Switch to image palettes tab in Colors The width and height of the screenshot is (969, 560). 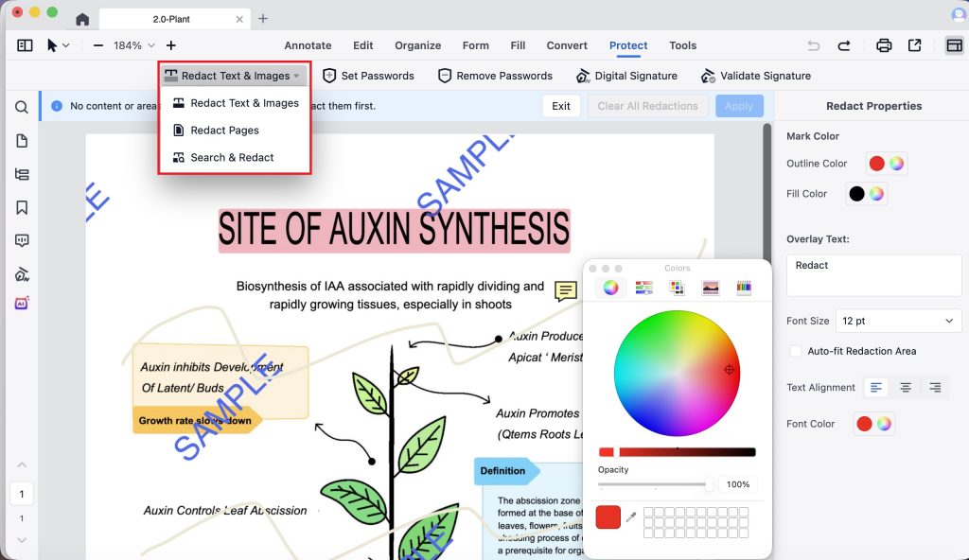click(711, 288)
